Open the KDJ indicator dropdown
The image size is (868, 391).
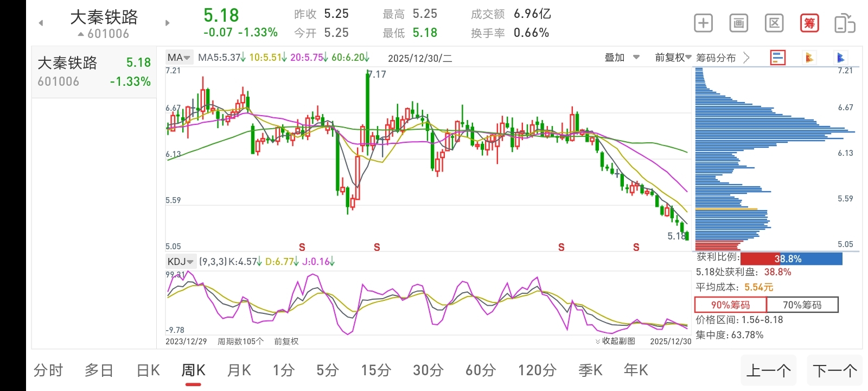(181, 262)
